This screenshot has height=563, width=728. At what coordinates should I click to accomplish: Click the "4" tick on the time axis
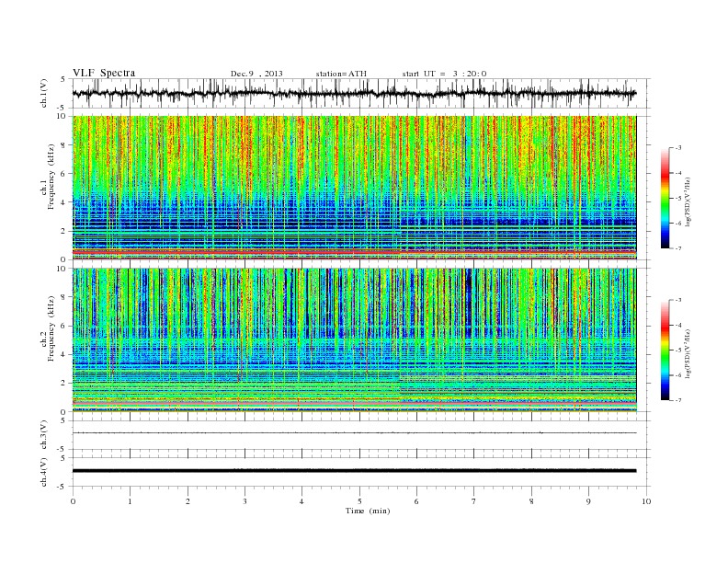[x=301, y=501]
